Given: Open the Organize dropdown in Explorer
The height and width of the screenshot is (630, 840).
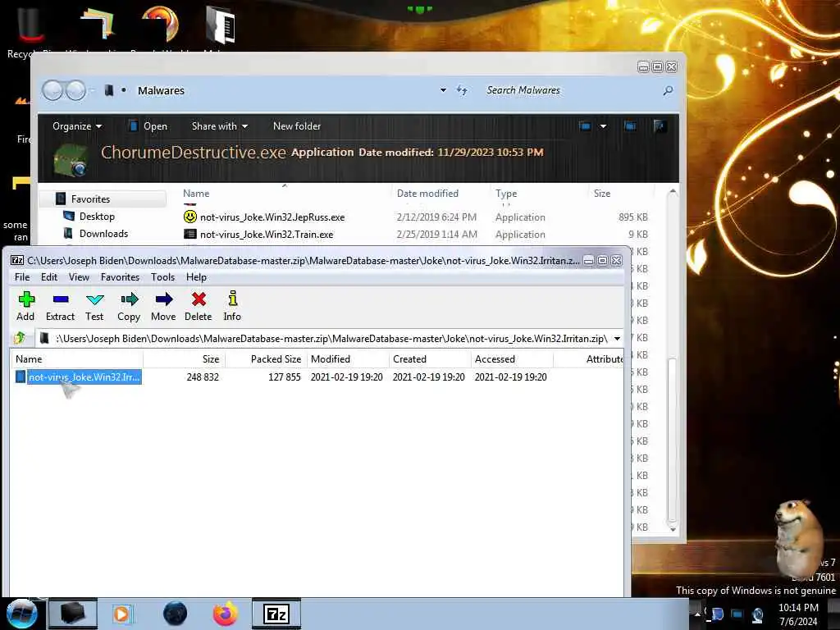Looking at the screenshot, I should click(x=77, y=126).
